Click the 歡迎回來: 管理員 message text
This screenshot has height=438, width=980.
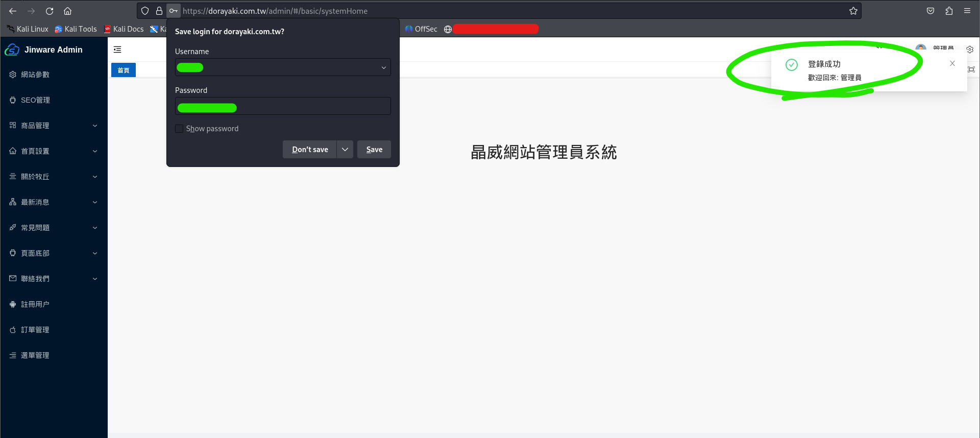point(835,78)
